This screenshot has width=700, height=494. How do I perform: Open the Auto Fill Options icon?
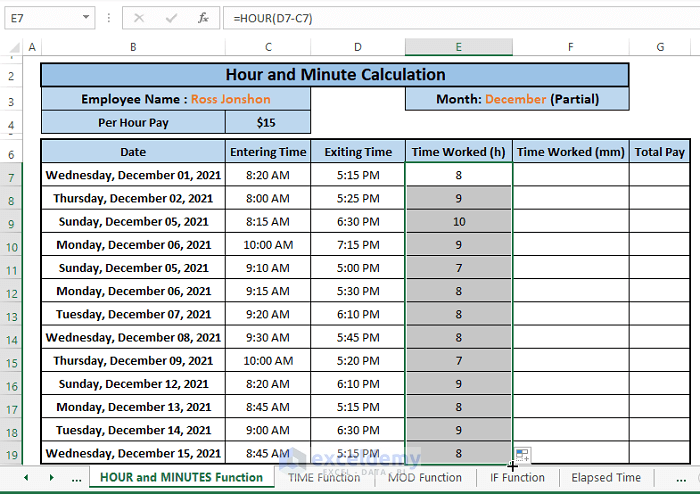522,455
